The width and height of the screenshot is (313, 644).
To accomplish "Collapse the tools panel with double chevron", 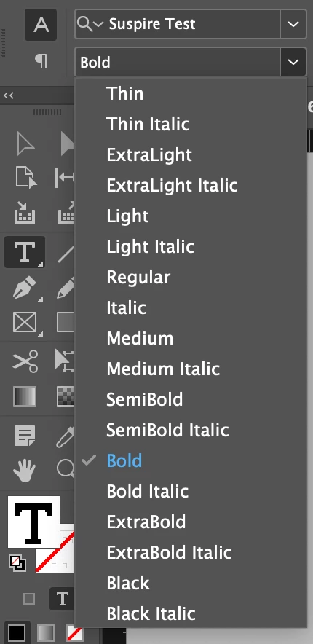I will [x=9, y=95].
